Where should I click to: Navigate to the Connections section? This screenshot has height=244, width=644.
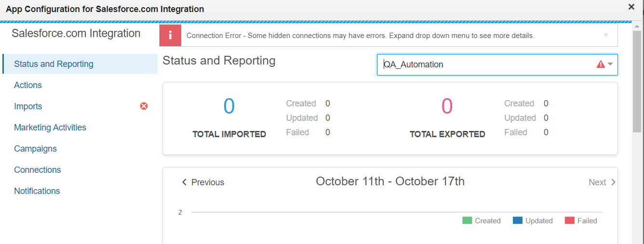[x=38, y=170]
